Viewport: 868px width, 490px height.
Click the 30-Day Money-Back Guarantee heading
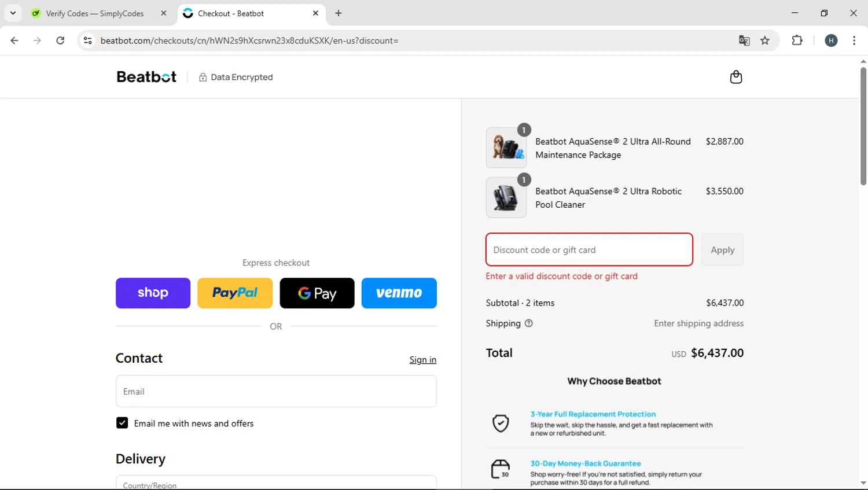coord(586,463)
